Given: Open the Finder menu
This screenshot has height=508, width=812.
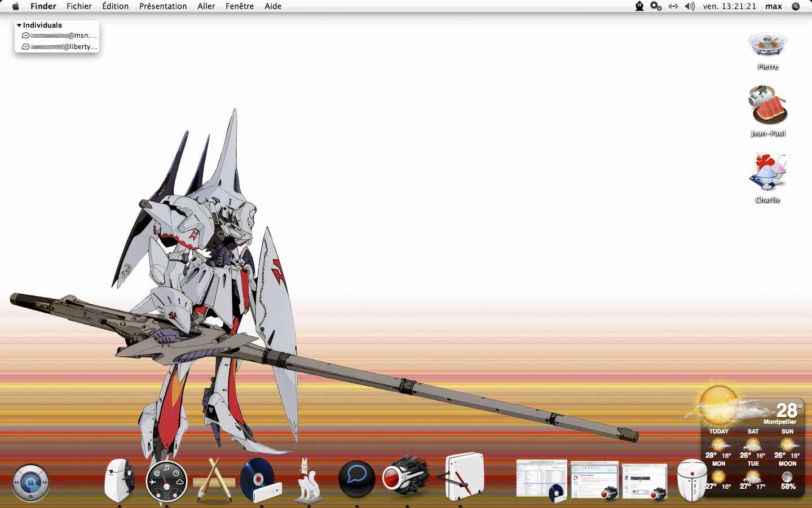Looking at the screenshot, I should point(43,6).
